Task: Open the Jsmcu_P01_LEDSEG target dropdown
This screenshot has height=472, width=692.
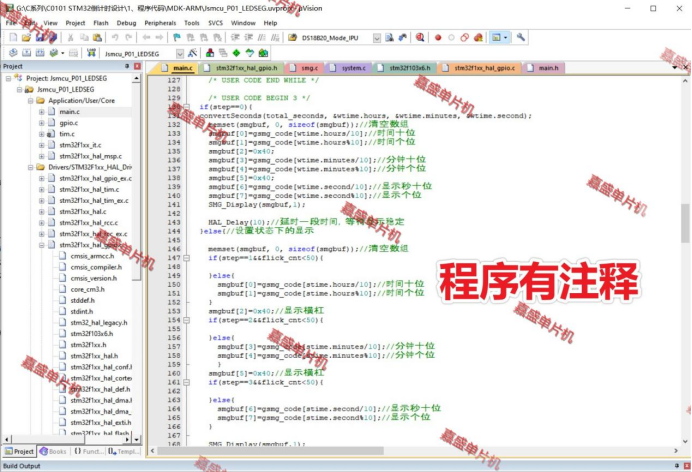Action: pos(180,54)
